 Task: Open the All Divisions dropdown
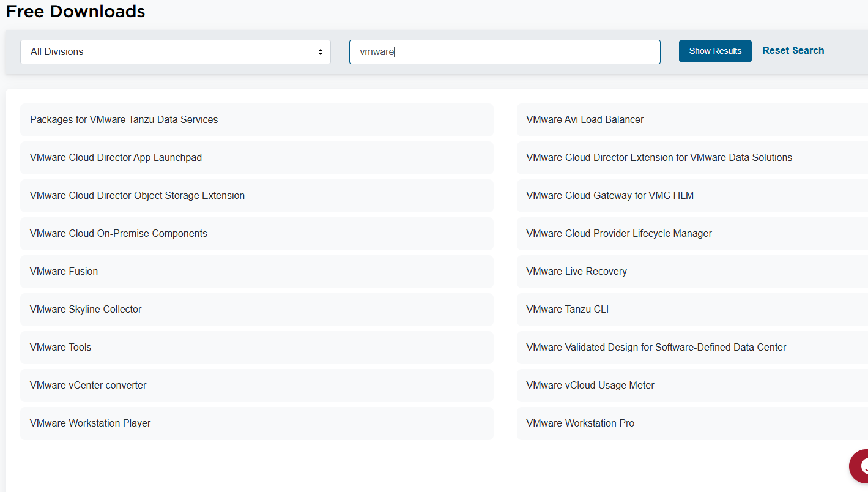click(x=176, y=52)
